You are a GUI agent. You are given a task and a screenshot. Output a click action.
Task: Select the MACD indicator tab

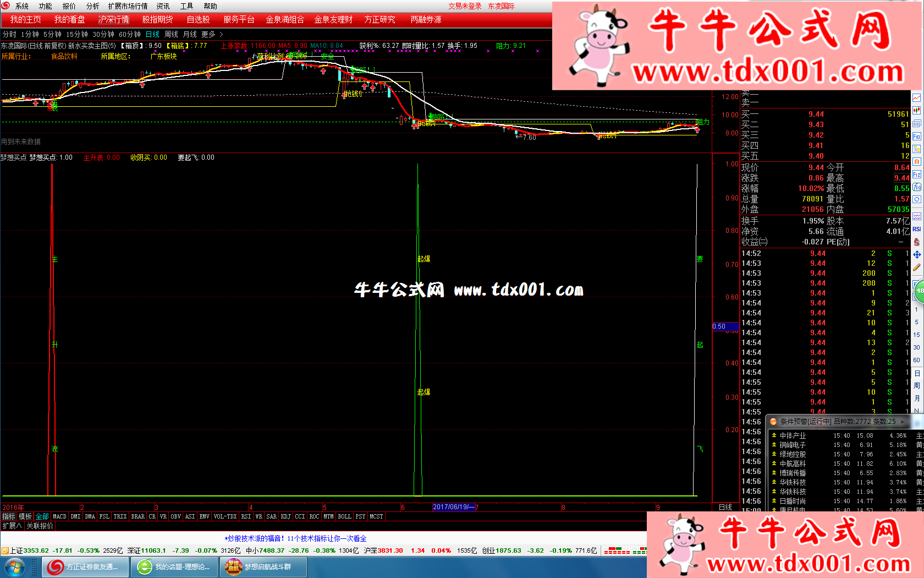(59, 516)
